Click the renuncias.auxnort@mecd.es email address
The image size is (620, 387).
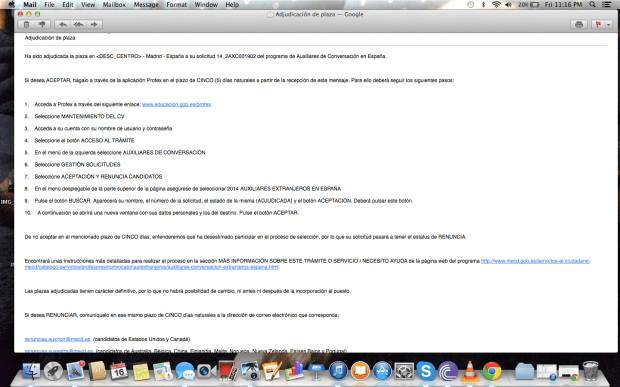coord(57,339)
